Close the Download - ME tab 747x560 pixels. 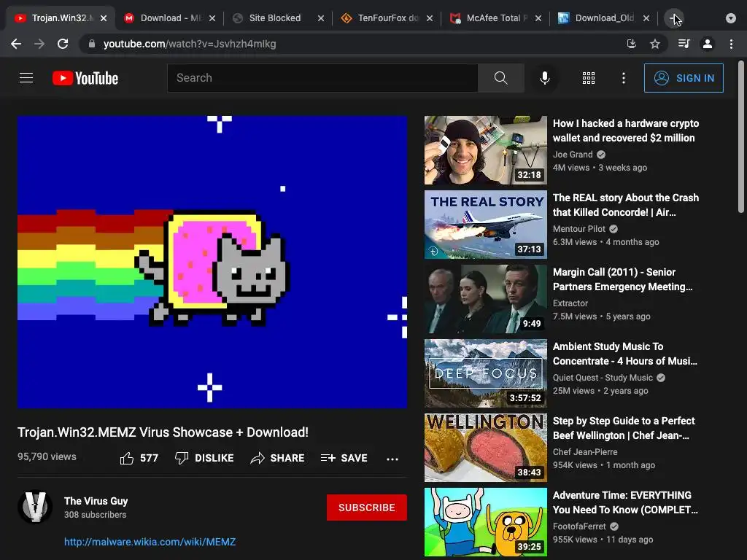click(212, 18)
